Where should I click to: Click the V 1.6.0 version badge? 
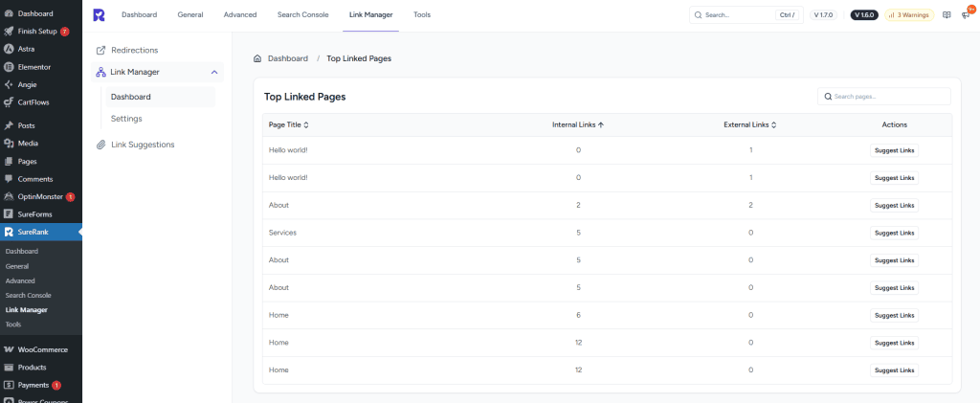pos(864,15)
